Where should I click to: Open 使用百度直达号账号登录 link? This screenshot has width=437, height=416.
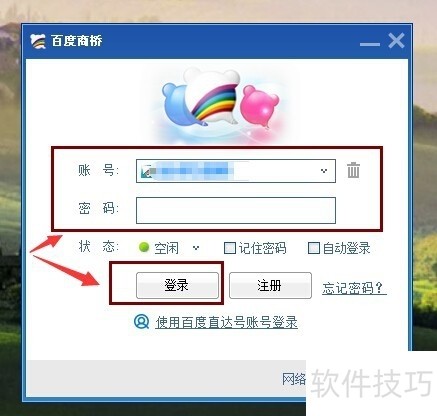226,322
